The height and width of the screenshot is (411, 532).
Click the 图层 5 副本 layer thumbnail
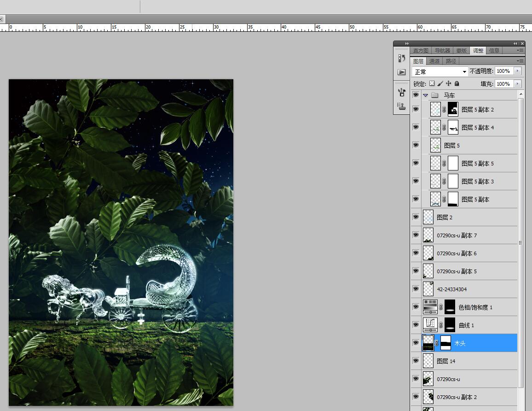tap(435, 200)
